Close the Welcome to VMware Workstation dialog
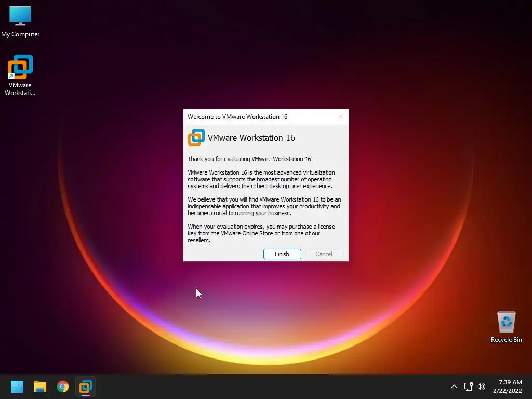Screen dimensions: 532x399 (x=341, y=117)
